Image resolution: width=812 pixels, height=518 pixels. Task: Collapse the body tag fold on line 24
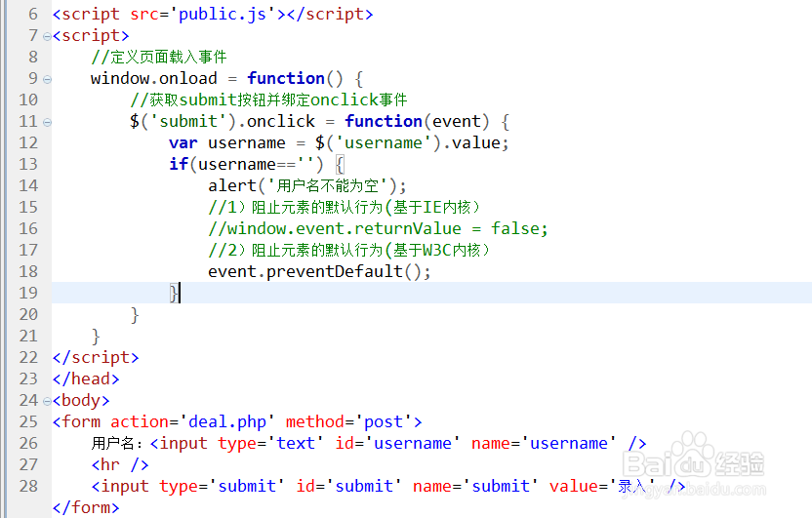tap(47, 401)
